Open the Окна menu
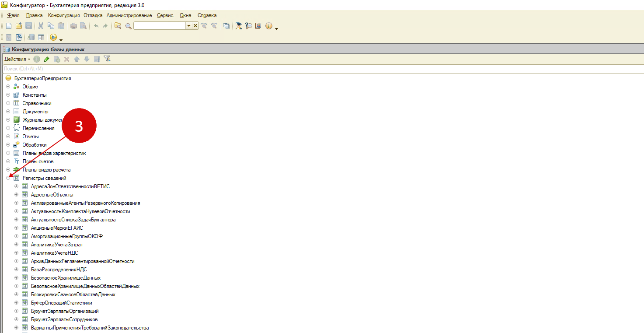 click(185, 15)
